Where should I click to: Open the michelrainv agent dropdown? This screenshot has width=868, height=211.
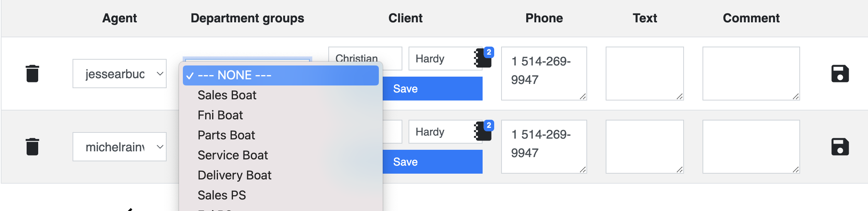tap(120, 147)
